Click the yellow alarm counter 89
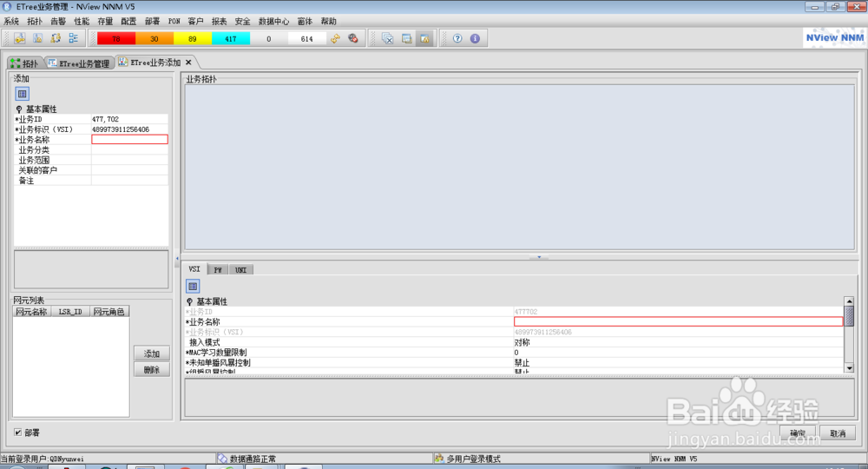This screenshot has width=868, height=469. click(193, 39)
